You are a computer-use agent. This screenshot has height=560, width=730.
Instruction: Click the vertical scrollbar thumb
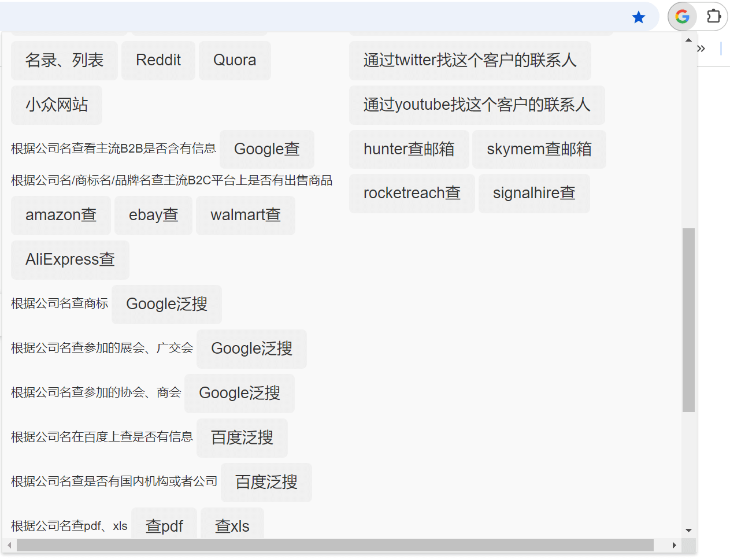(x=688, y=320)
